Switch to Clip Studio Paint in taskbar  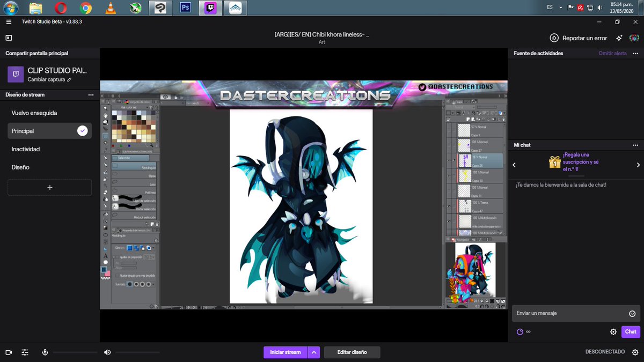(x=160, y=8)
